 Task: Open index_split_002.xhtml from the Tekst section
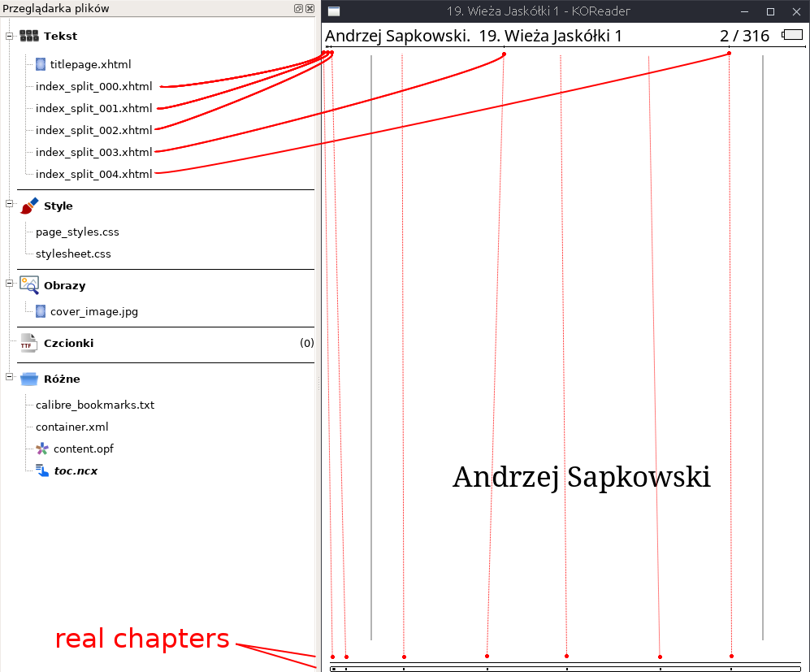click(93, 130)
